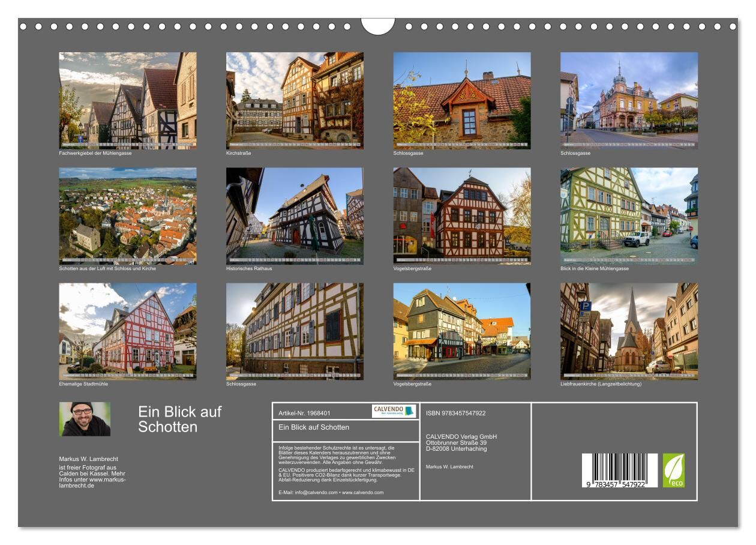
Task: Click the CALVENDO Verlag GmbH address
Action: point(461,442)
